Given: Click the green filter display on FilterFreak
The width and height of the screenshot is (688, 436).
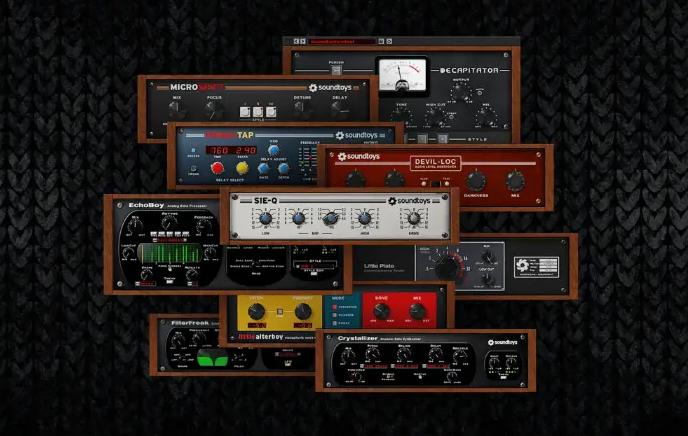Looking at the screenshot, I should pos(212,358).
